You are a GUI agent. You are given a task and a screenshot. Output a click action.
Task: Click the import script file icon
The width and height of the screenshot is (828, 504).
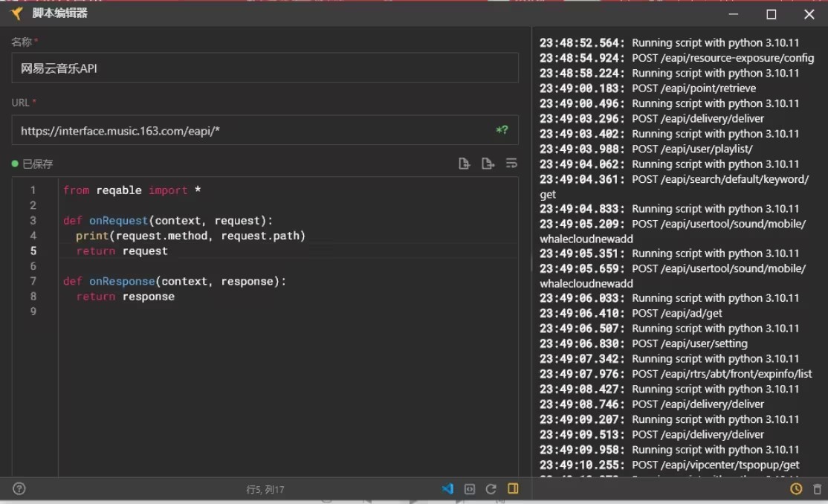tap(465, 164)
